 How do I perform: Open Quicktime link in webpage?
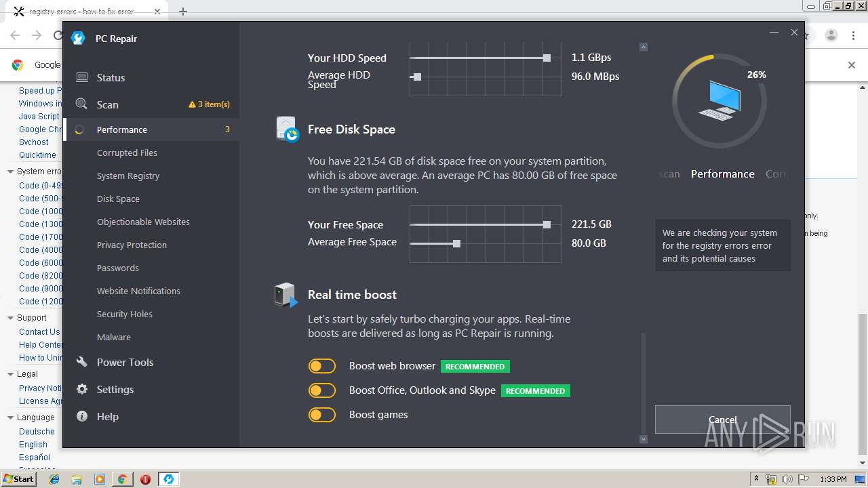[37, 155]
